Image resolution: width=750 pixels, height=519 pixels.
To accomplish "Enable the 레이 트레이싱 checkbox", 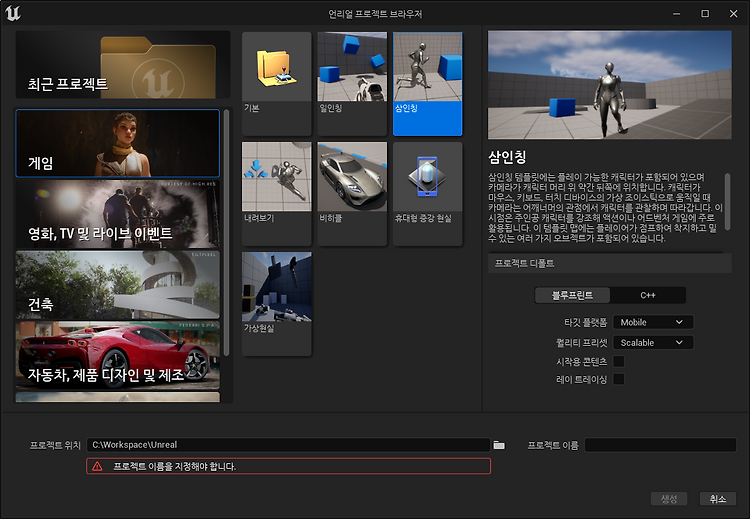I will [x=618, y=379].
